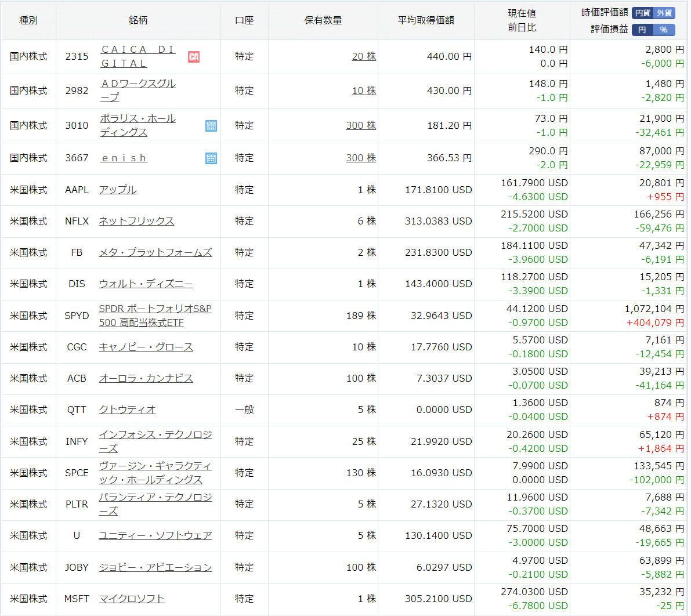
Task: Click INFY profit +1,864 円
Action: tap(661, 448)
